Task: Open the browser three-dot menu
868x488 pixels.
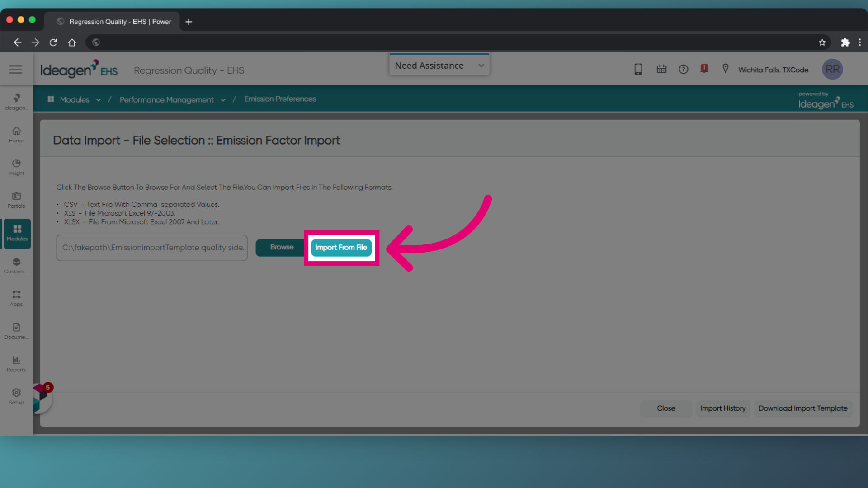Action: pyautogui.click(x=859, y=42)
